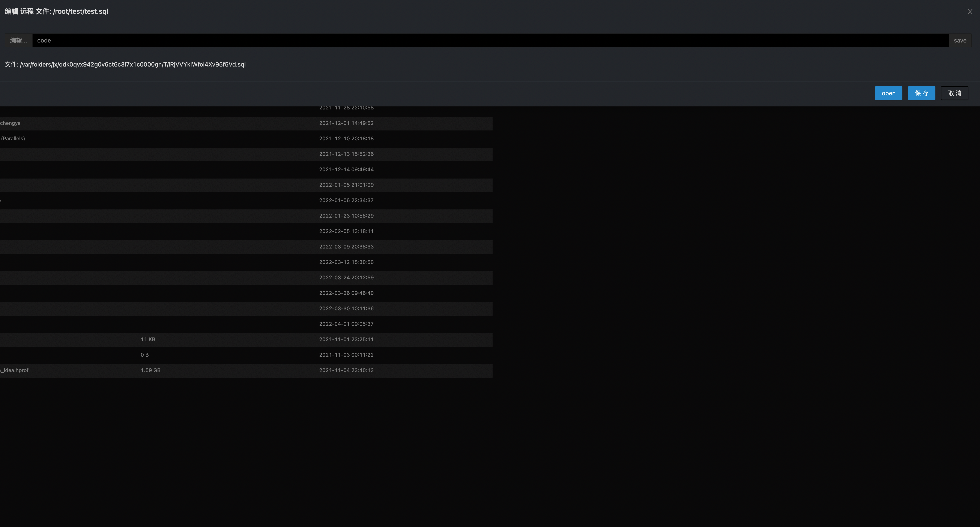Select the chengye folder row

(x=11, y=123)
